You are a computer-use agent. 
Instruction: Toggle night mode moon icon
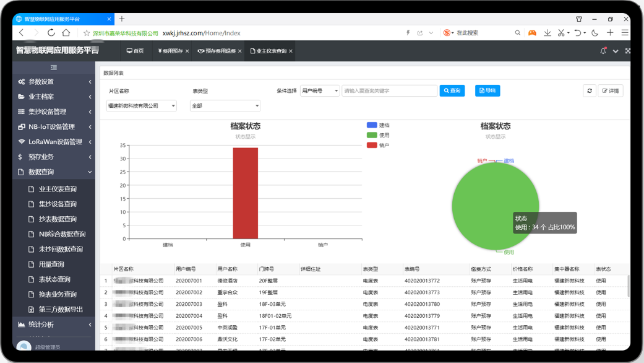(x=595, y=32)
